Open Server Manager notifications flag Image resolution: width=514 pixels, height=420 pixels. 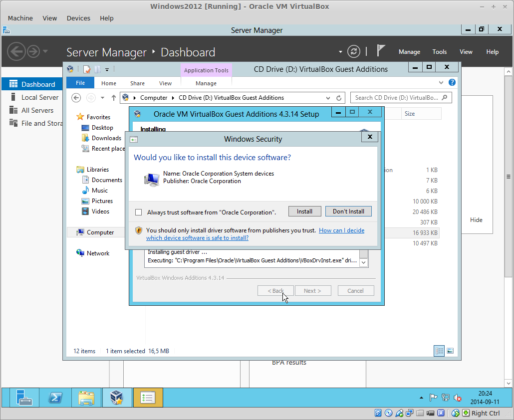pyautogui.click(x=381, y=51)
